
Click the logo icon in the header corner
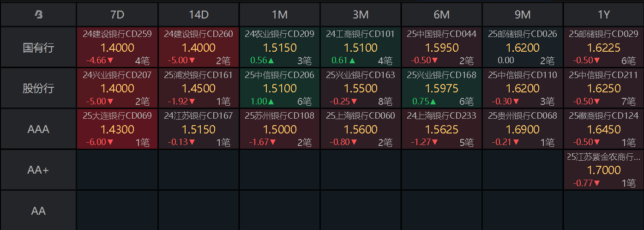pyautogui.click(x=39, y=15)
